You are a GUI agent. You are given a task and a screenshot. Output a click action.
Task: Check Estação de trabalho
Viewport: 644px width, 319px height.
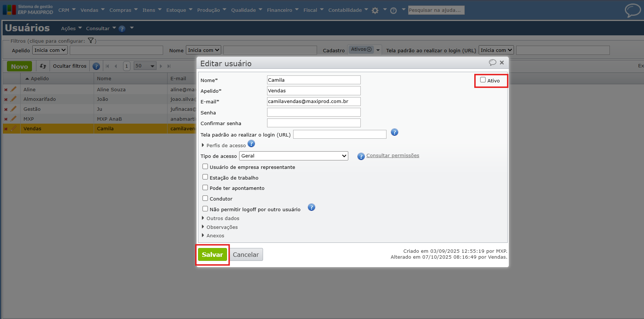[x=205, y=177]
